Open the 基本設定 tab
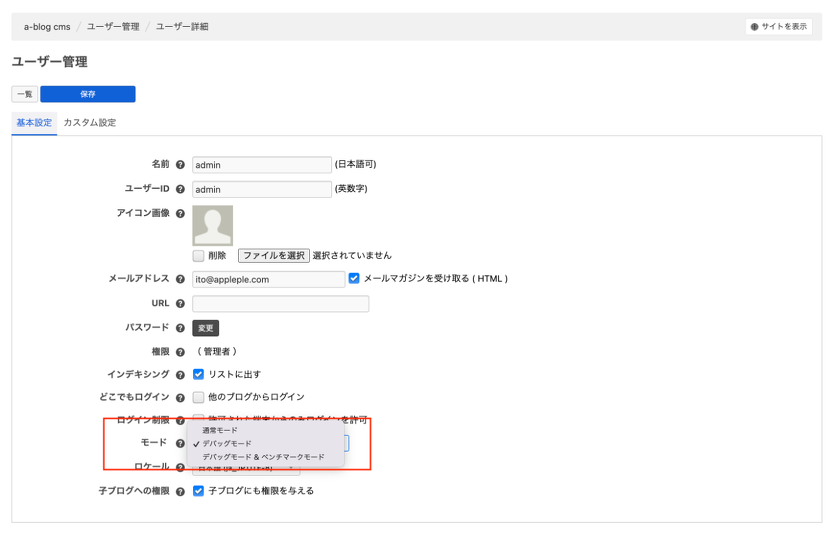 pos(34,123)
